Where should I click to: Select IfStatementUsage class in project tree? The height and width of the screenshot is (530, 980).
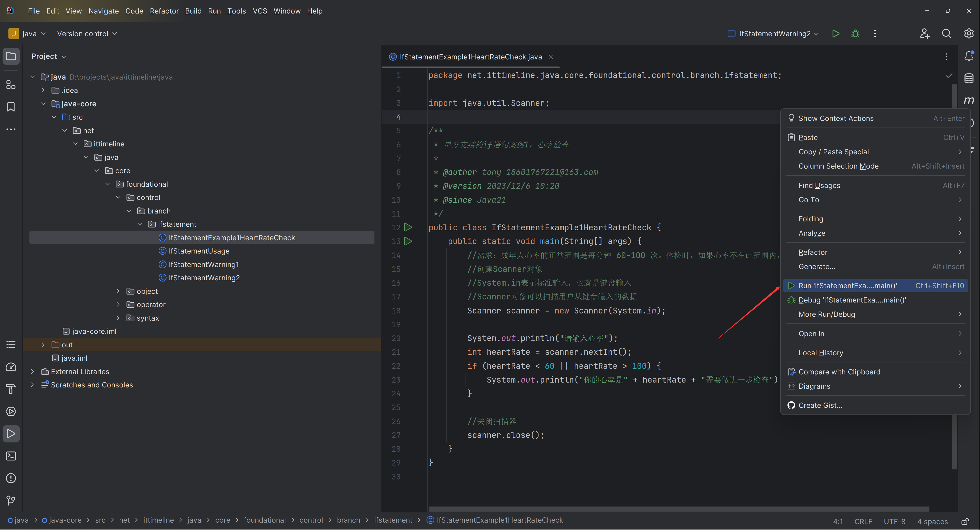tap(199, 251)
